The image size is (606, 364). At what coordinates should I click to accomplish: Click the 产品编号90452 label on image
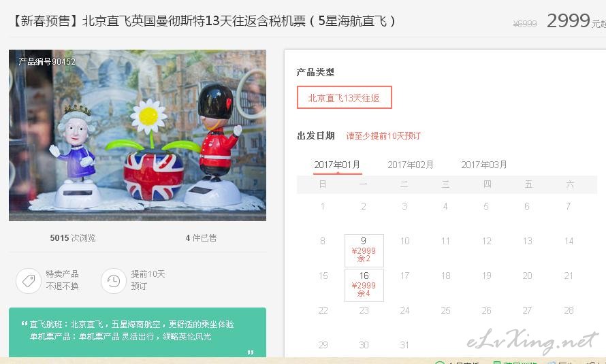pyautogui.click(x=47, y=61)
